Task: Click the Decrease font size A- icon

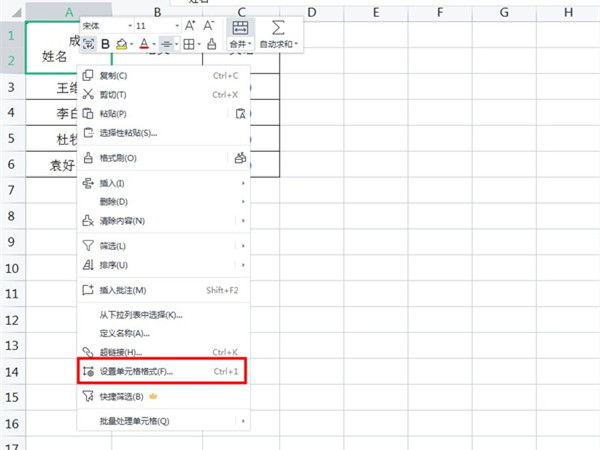Action: pyautogui.click(x=209, y=26)
